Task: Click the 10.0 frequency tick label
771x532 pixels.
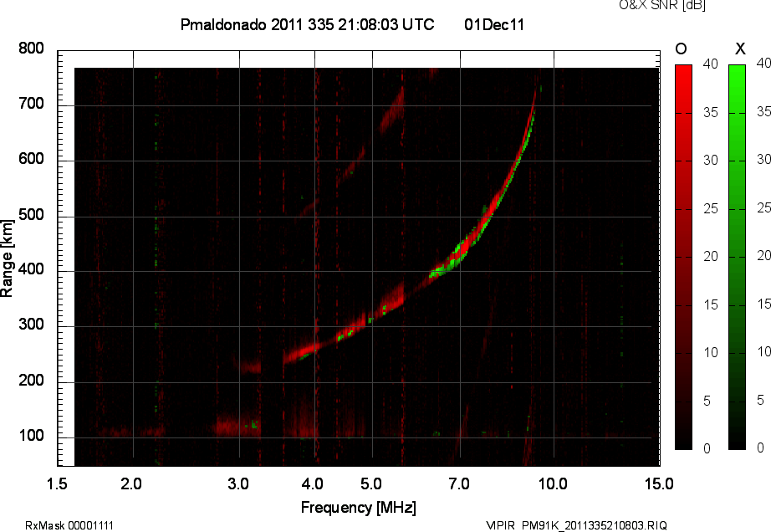Action: pos(553,484)
